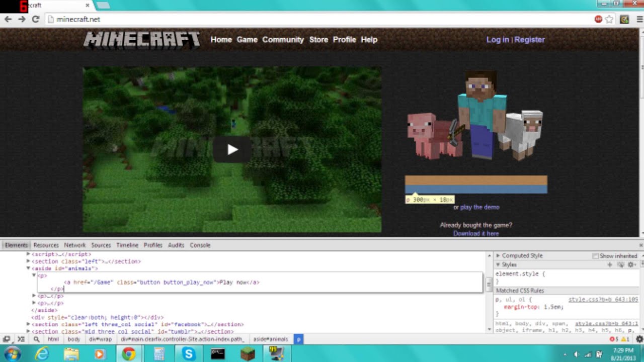The width and height of the screenshot is (644, 362).
Task: Click the Help navigation link
Action: pos(369,40)
